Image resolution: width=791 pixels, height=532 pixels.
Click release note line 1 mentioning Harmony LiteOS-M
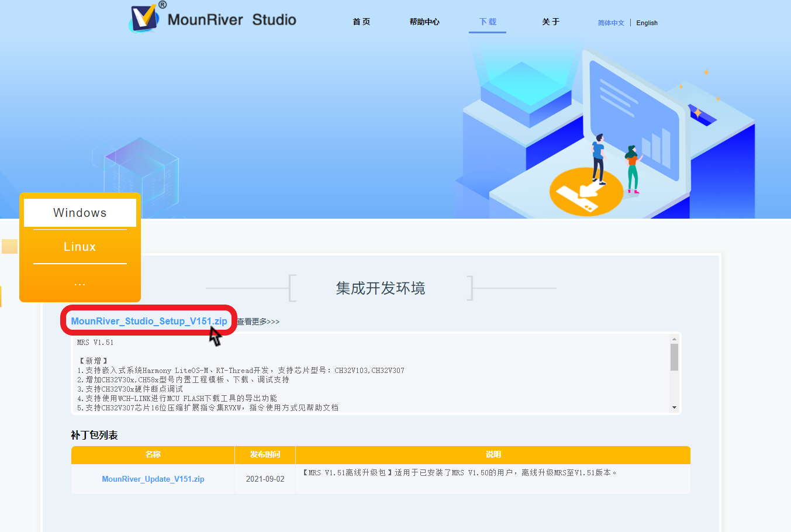point(240,370)
